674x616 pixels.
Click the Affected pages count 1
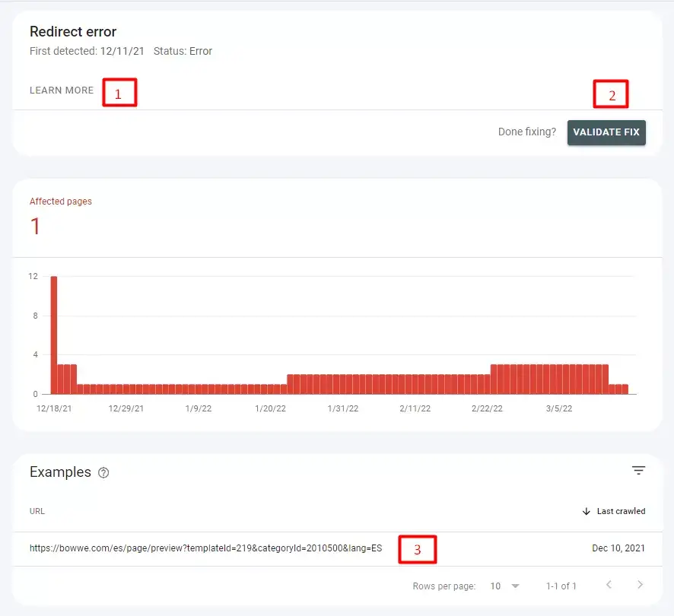[x=35, y=226]
